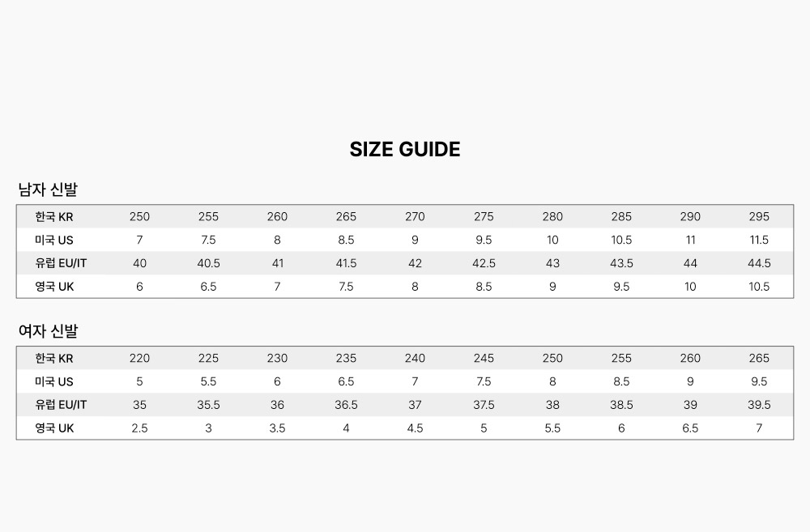
Task: Click 유럽 EU/IT label in men's table
Action: tap(61, 263)
